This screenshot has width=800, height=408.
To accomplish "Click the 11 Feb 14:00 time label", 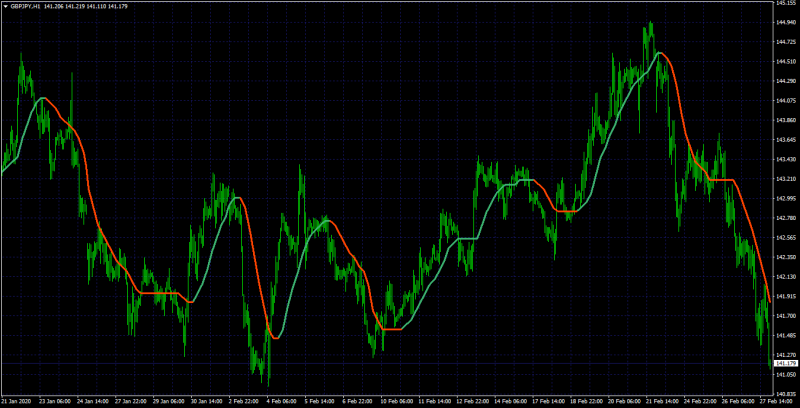I will click(x=435, y=402).
